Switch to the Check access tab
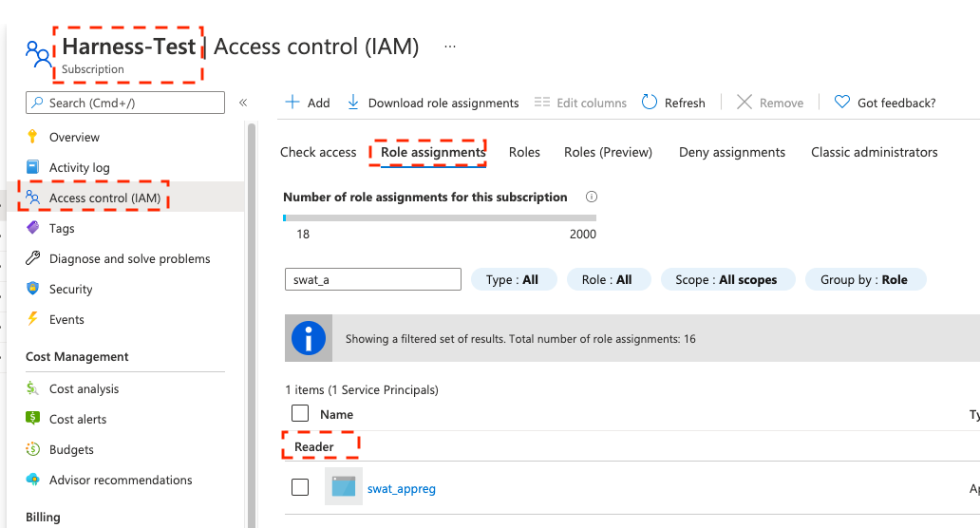Viewport: 980px width, 528px height. [x=318, y=152]
